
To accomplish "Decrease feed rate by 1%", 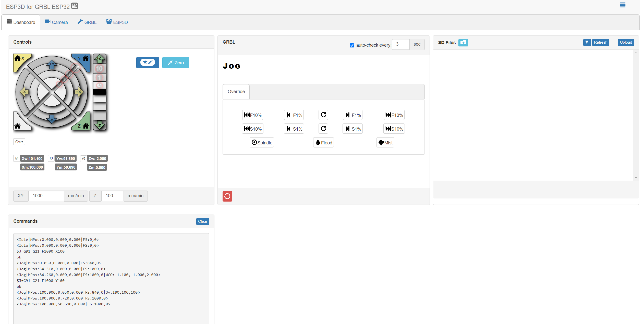I will 294,115.
